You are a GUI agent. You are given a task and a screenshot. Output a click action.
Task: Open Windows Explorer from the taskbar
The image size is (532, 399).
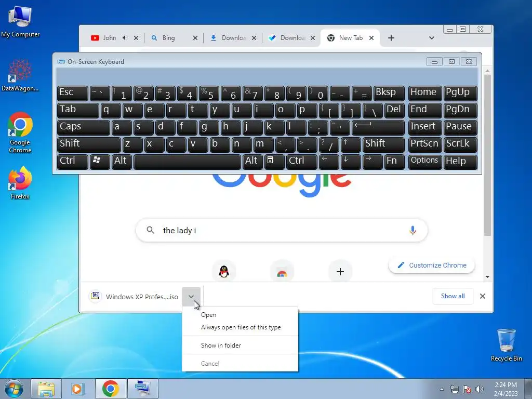[x=46, y=389]
